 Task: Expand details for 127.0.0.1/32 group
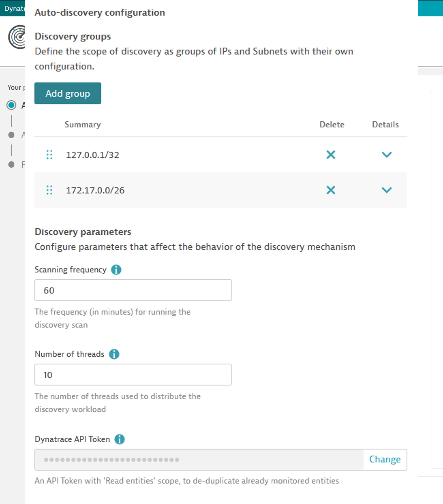point(386,155)
